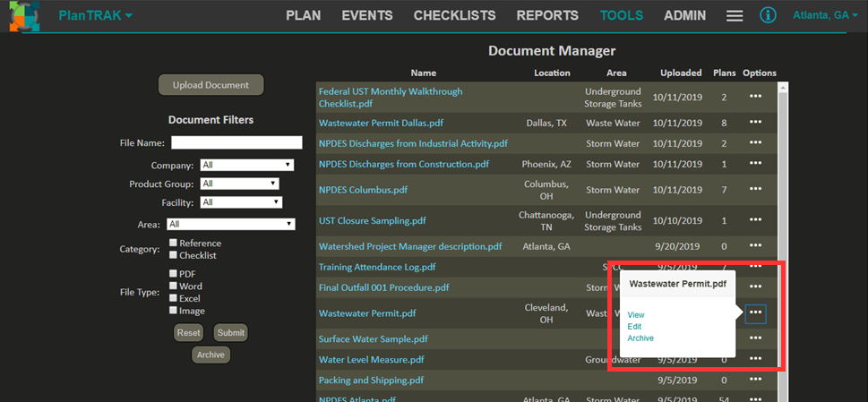868x402 pixels.
Task: Click the Name column header
Action: [x=424, y=73]
